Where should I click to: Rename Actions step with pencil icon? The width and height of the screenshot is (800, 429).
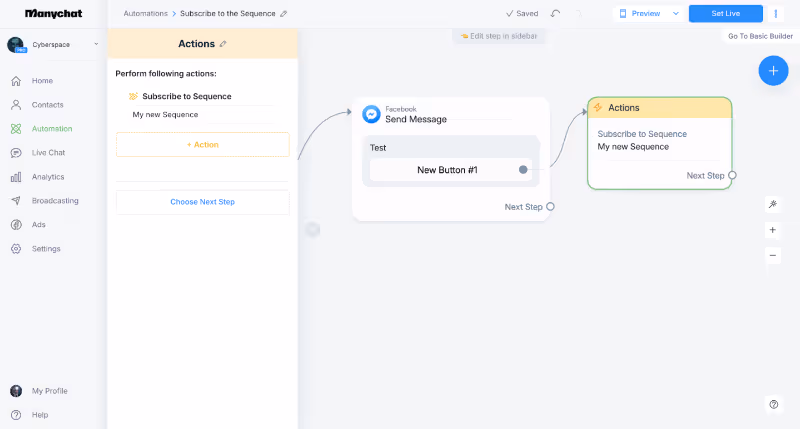point(223,44)
